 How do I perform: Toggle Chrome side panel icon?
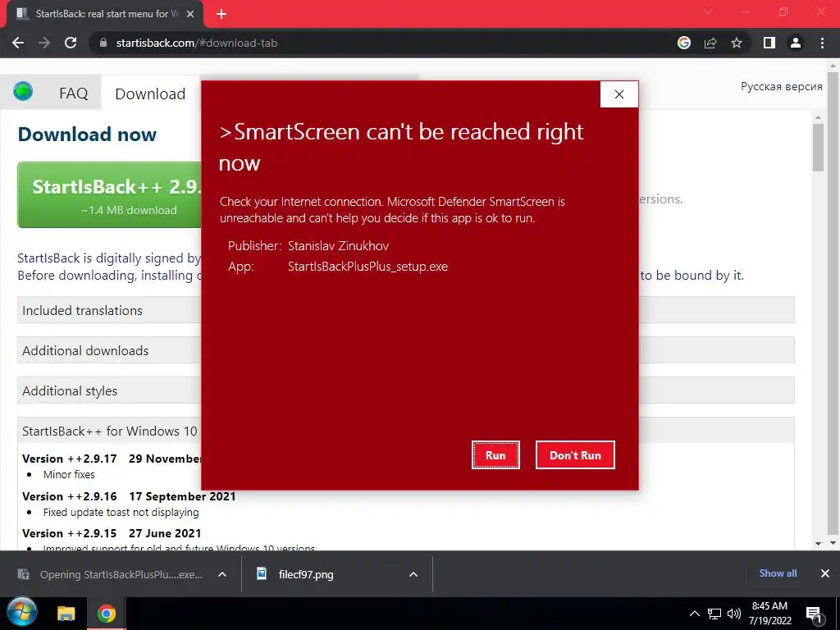[769, 43]
